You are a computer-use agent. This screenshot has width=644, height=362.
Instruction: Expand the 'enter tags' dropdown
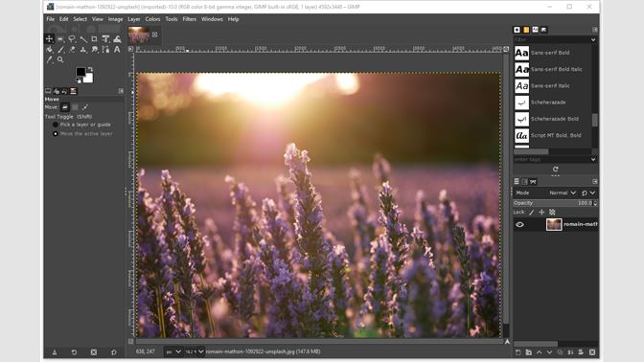point(593,160)
